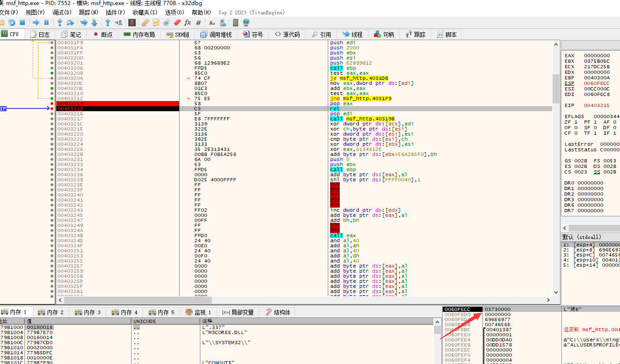Open the Bookmarks toolbar icon
Viewport: 620px width, 364px height.
(177, 22)
